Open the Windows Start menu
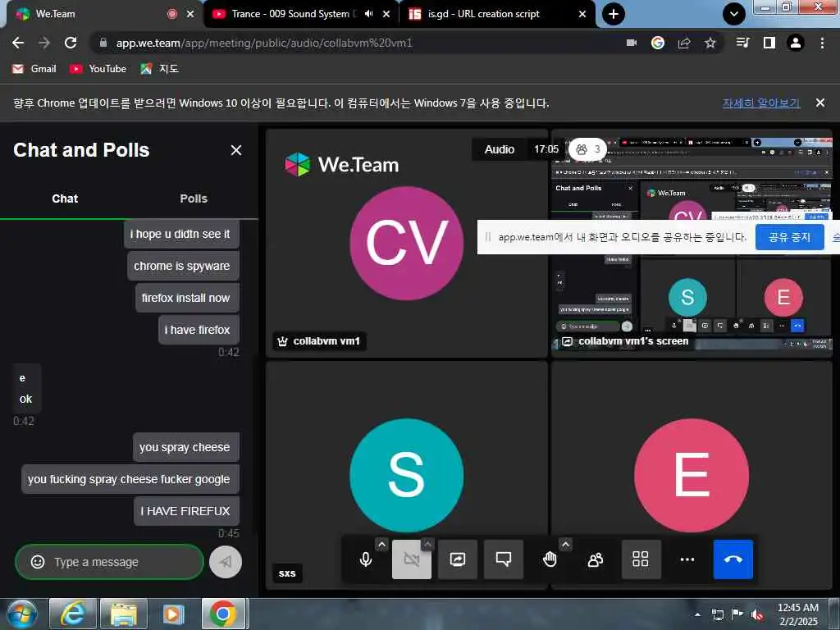The width and height of the screenshot is (840, 630). (x=21, y=614)
